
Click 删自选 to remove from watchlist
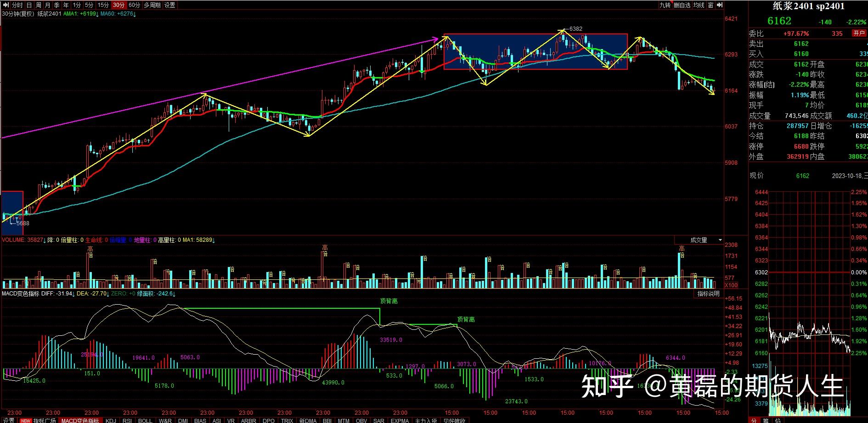682,5
